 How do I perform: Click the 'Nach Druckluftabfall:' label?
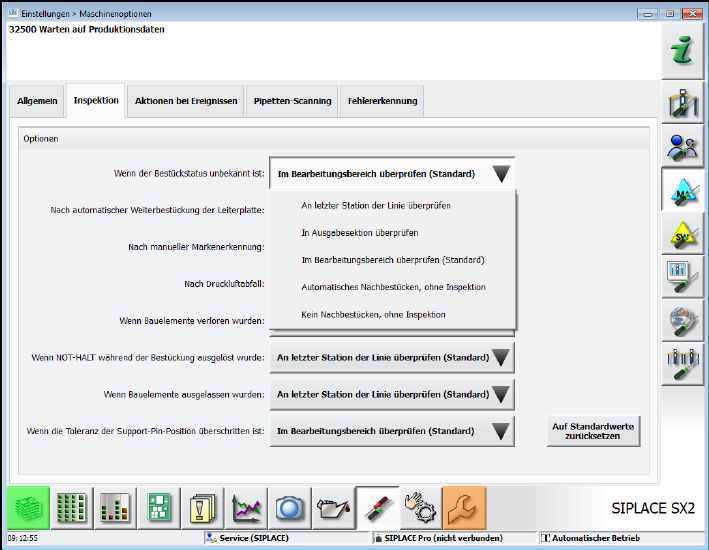point(224,284)
